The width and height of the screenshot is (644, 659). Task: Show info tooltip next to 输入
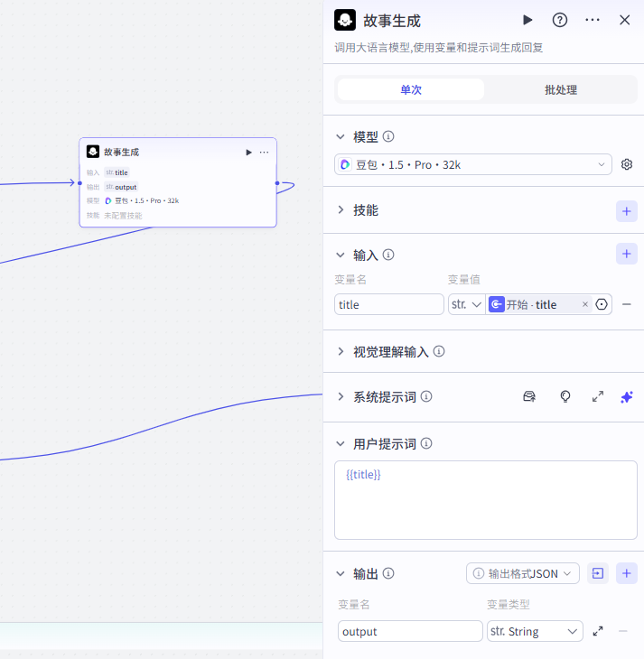point(388,255)
